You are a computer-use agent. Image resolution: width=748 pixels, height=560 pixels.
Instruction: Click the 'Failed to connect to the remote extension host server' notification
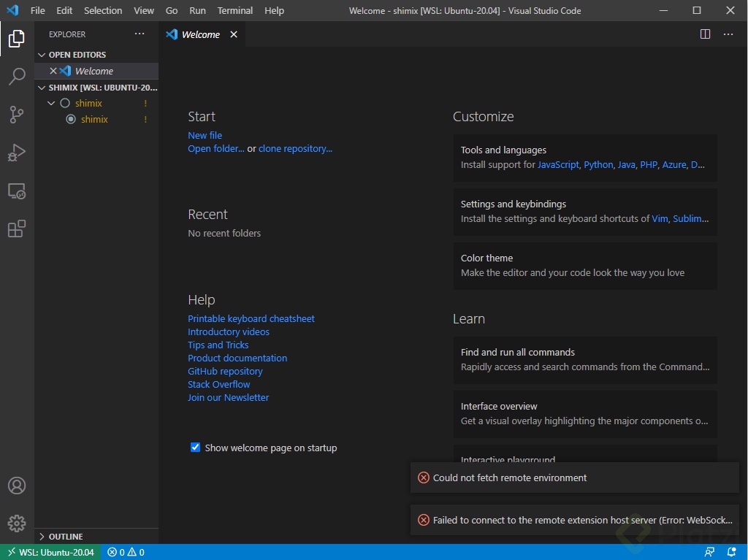[x=574, y=520]
